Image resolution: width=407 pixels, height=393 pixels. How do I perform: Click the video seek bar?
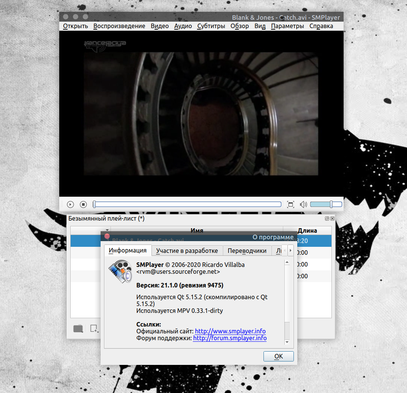[x=187, y=204]
